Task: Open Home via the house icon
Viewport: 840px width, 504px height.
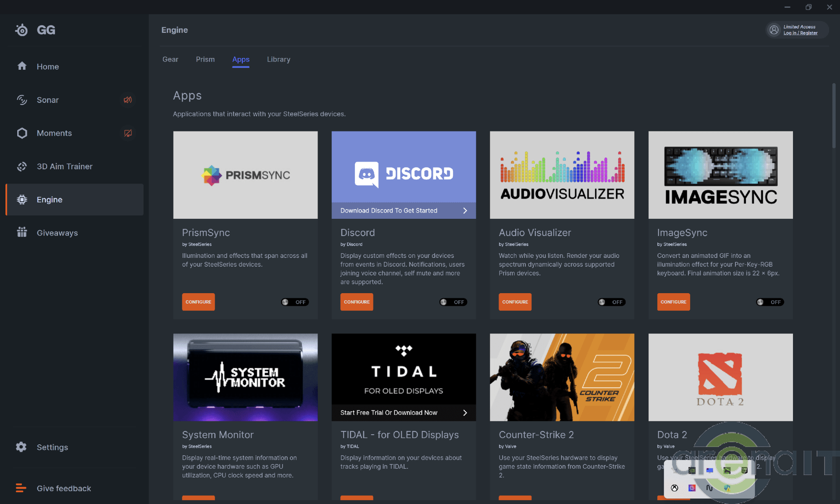Action: tap(22, 66)
